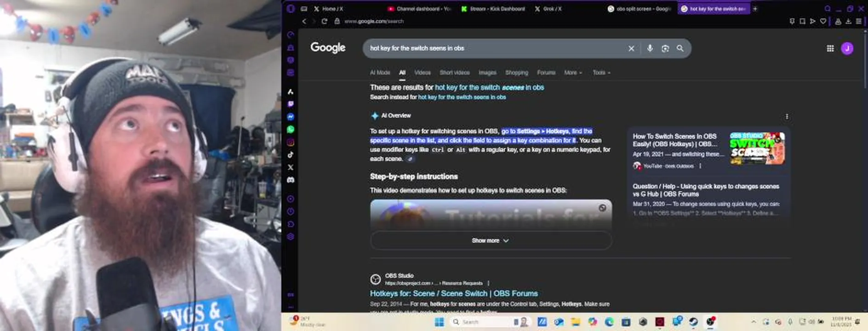Click the page vertical scrollbar
Viewport: 868px width, 331px height.
tap(865, 60)
